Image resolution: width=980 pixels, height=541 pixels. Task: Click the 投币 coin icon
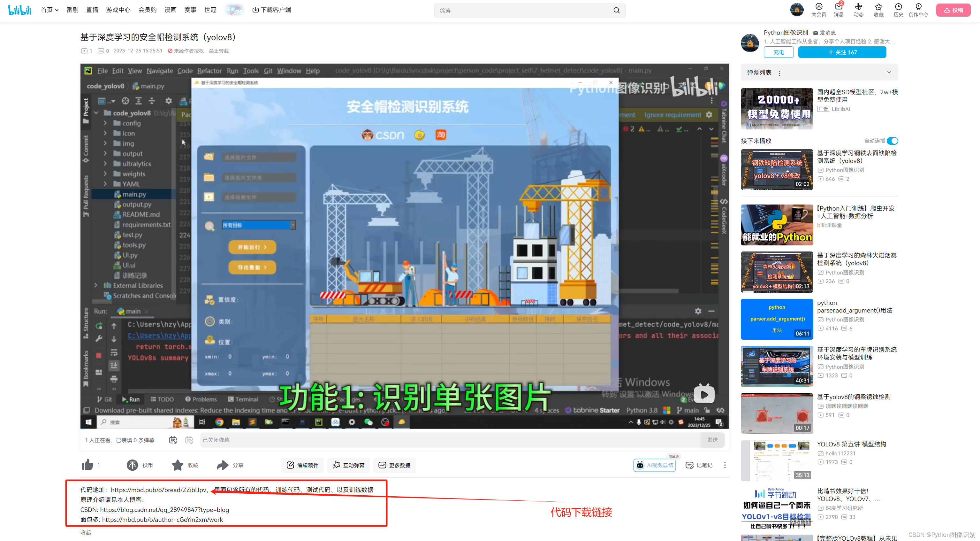(x=133, y=465)
